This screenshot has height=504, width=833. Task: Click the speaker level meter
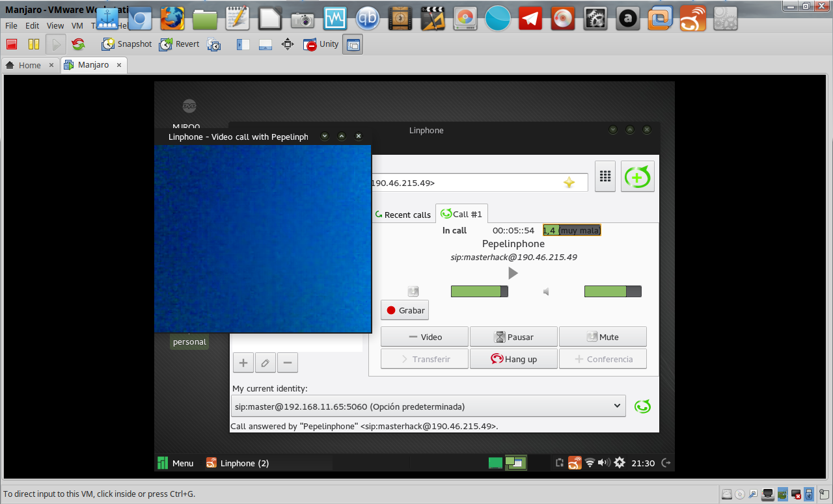click(613, 291)
